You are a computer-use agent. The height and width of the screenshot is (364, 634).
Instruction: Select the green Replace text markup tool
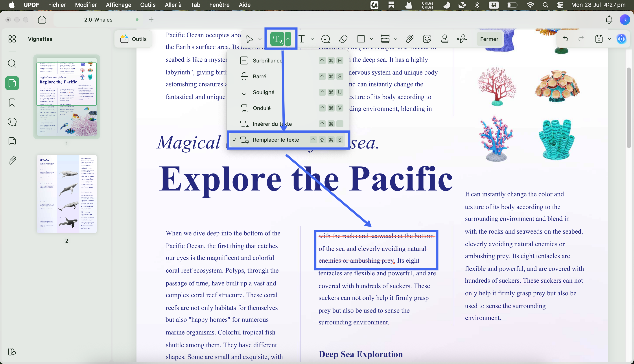click(277, 39)
